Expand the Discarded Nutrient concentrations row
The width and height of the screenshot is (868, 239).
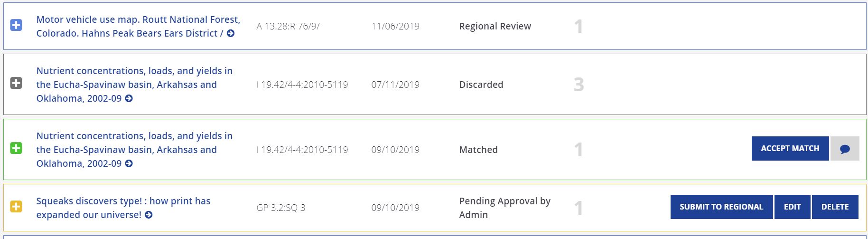click(16, 84)
